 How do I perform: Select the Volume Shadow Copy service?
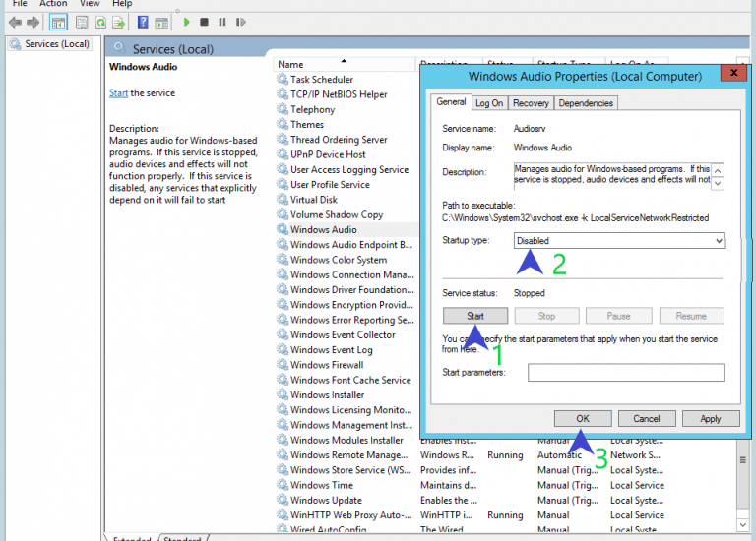click(337, 214)
